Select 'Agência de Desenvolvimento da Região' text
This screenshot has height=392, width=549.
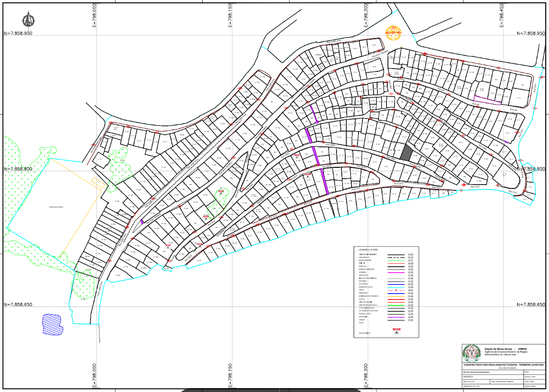pos(506,352)
